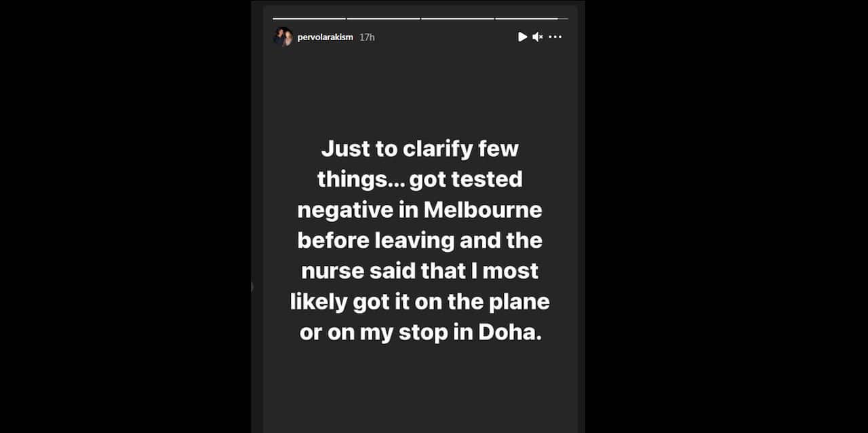Open the three-dot more options menu
This screenshot has height=433, width=868.
point(555,37)
